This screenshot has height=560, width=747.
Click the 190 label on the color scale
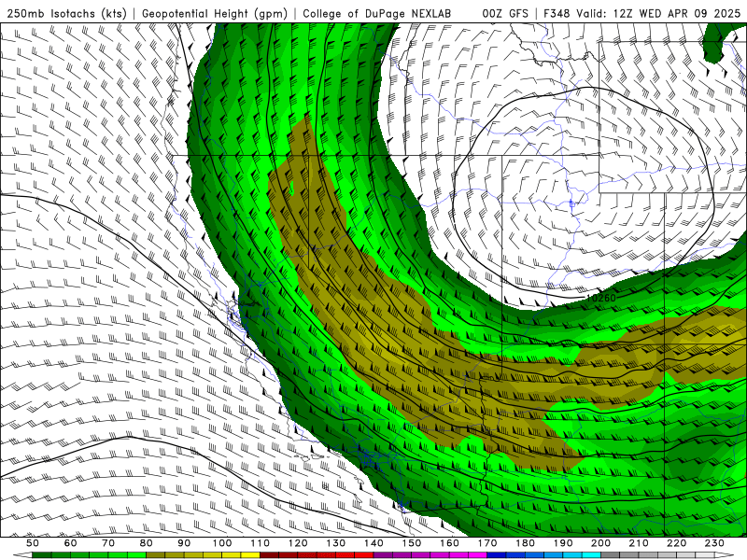click(x=563, y=543)
